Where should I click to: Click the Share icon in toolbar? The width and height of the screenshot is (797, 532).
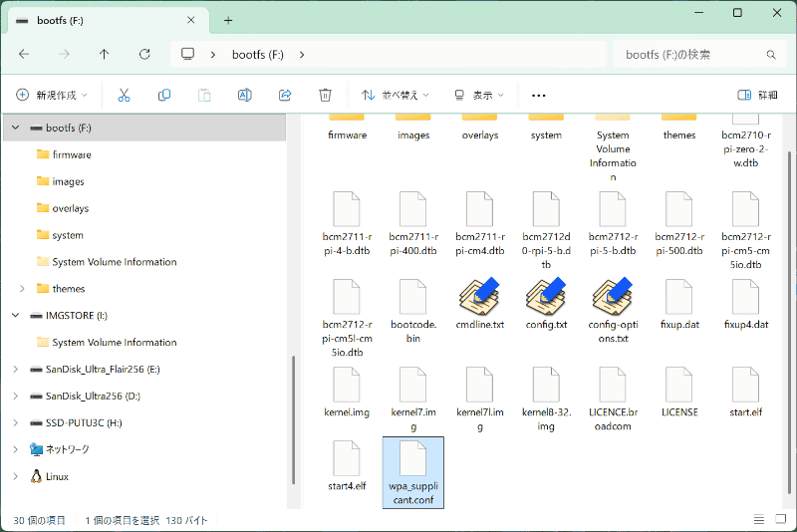coord(285,95)
